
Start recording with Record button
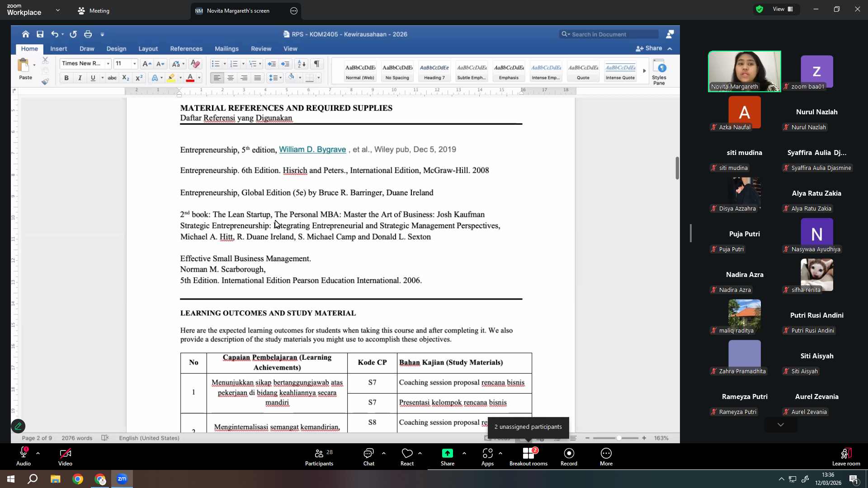569,457
